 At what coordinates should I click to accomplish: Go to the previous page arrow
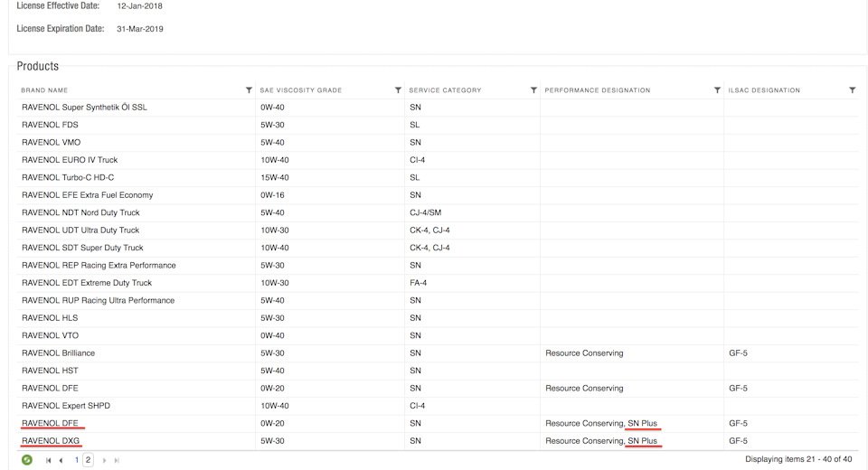tap(61, 460)
